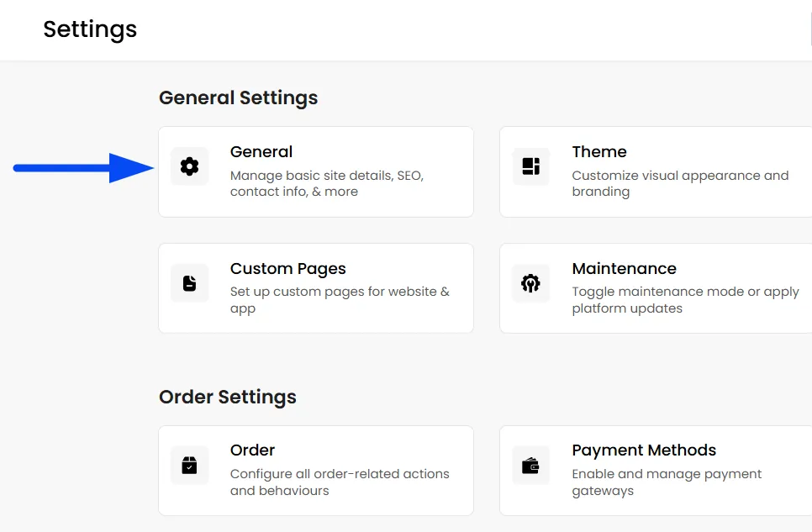The height and width of the screenshot is (532, 812).
Task: Click the box icon on the Order card
Action: point(189,465)
